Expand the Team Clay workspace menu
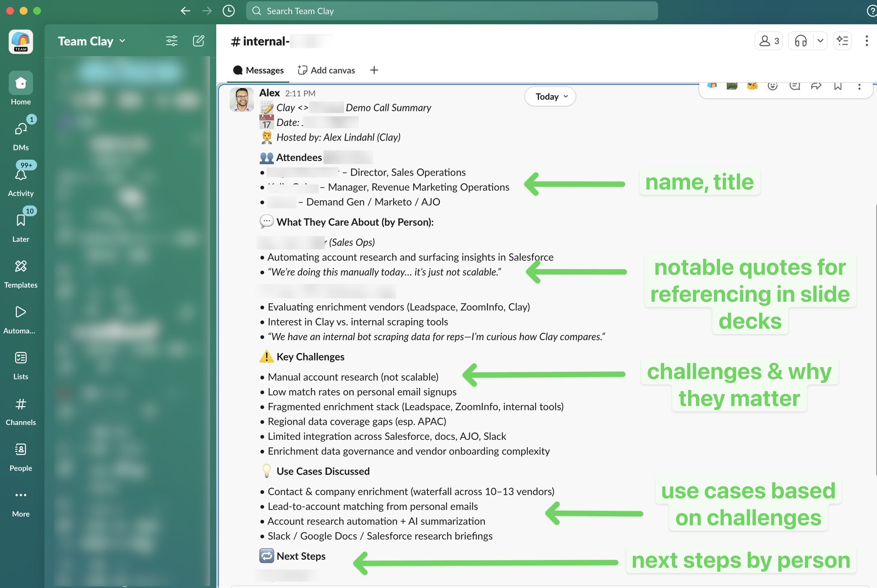The height and width of the screenshot is (588, 877). [x=92, y=41]
